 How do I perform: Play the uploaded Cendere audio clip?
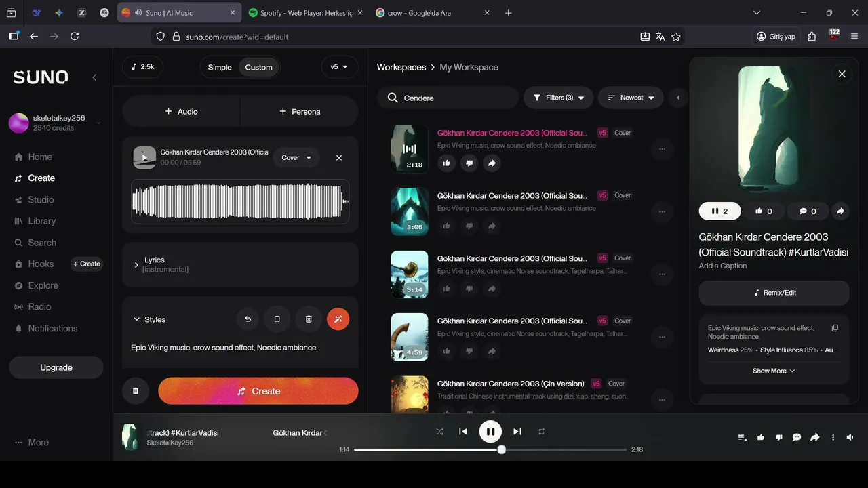click(x=144, y=158)
